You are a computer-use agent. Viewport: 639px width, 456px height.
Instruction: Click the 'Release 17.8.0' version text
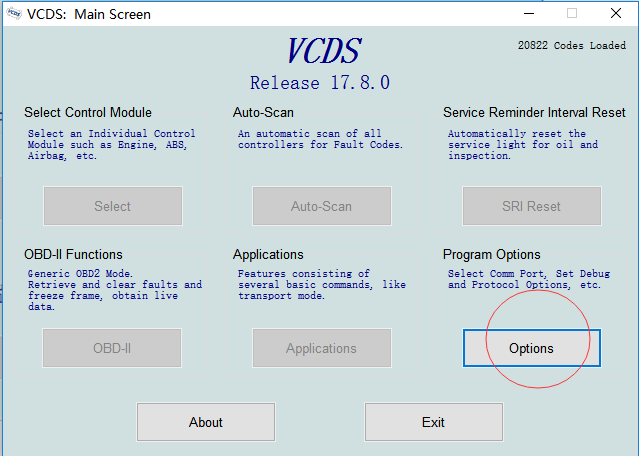pyautogui.click(x=320, y=83)
